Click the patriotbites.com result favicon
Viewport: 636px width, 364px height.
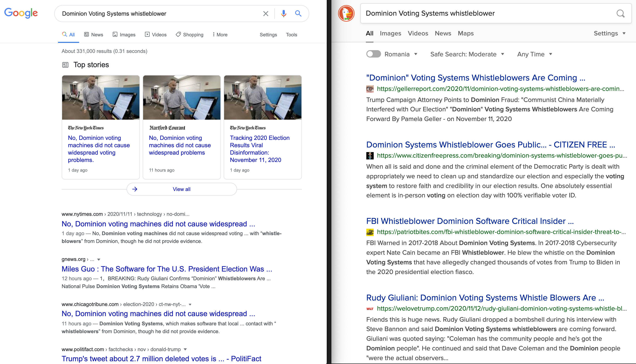coord(370,232)
